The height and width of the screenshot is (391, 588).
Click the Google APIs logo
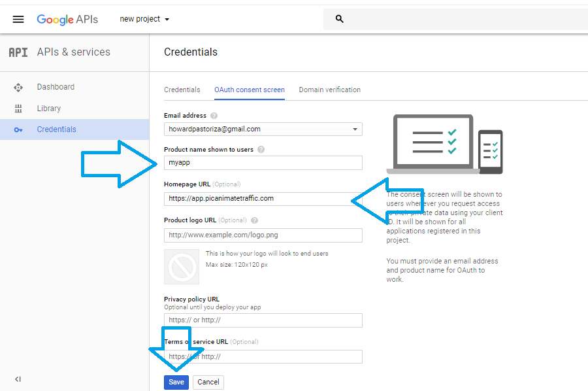67,20
